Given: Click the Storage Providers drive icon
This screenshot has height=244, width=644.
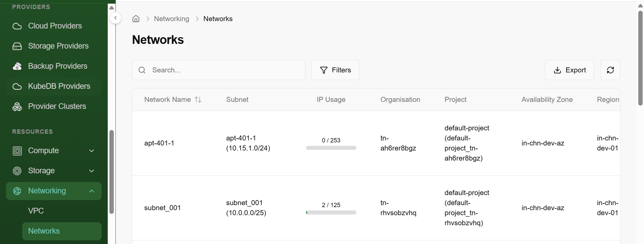Looking at the screenshot, I should 17,46.
